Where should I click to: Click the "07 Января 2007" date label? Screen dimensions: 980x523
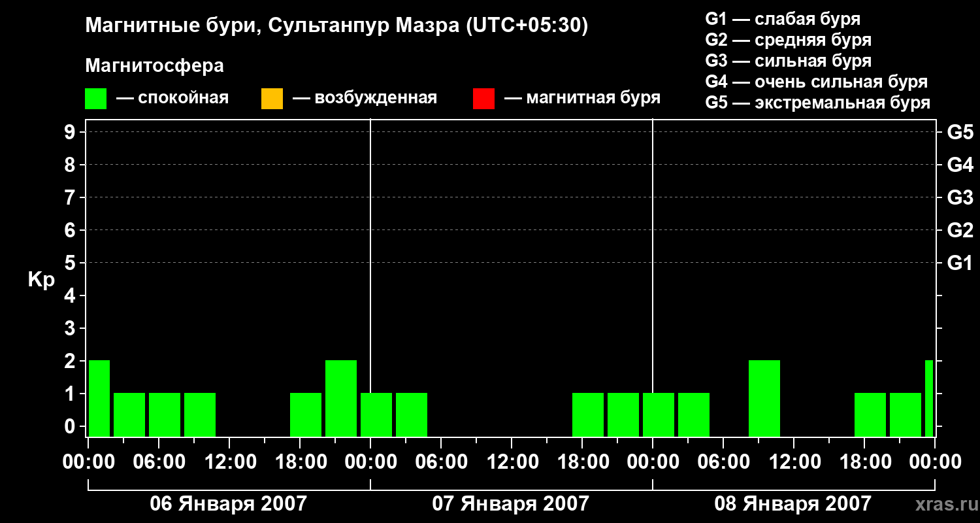click(511, 503)
